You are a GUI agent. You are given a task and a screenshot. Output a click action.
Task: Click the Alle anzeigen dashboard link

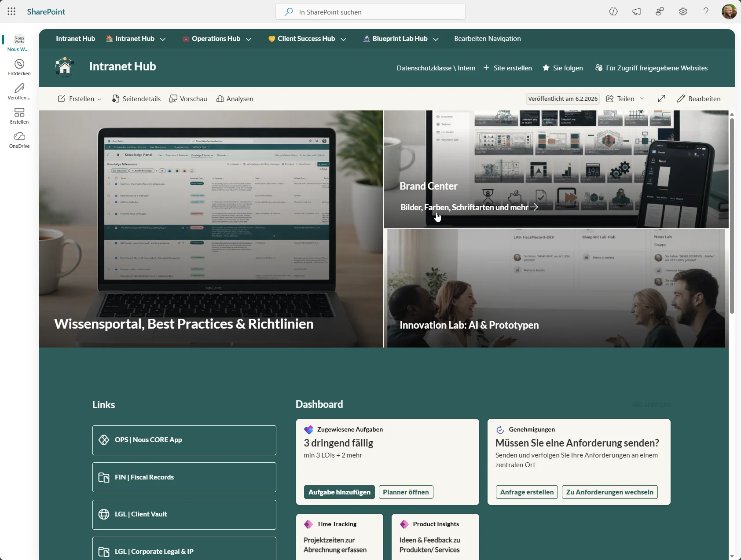coord(651,405)
